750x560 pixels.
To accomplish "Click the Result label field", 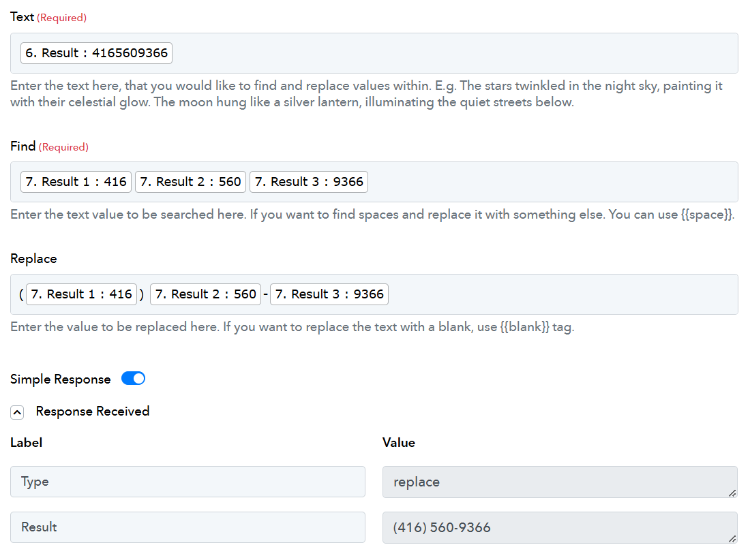I will (187, 527).
